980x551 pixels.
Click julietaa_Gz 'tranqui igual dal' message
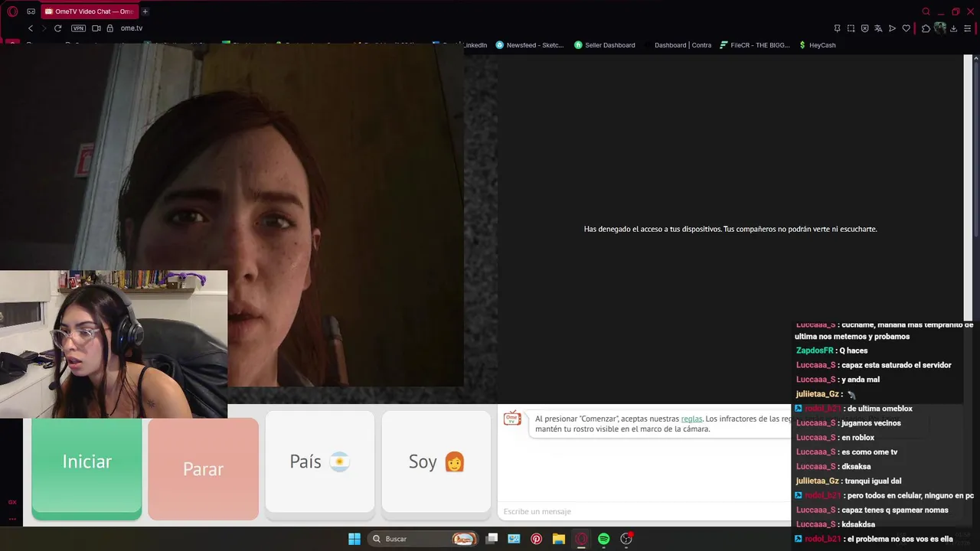(x=849, y=481)
